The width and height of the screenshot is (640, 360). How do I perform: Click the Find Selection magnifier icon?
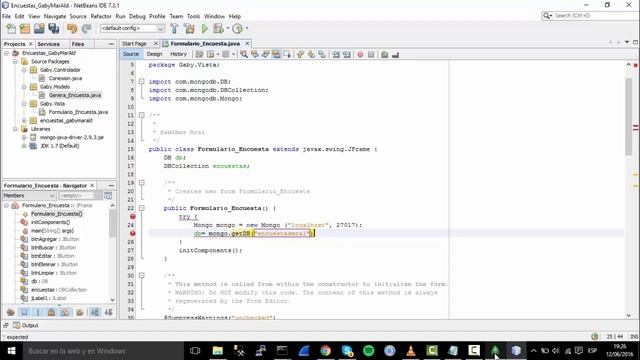pyautogui.click(x=244, y=54)
